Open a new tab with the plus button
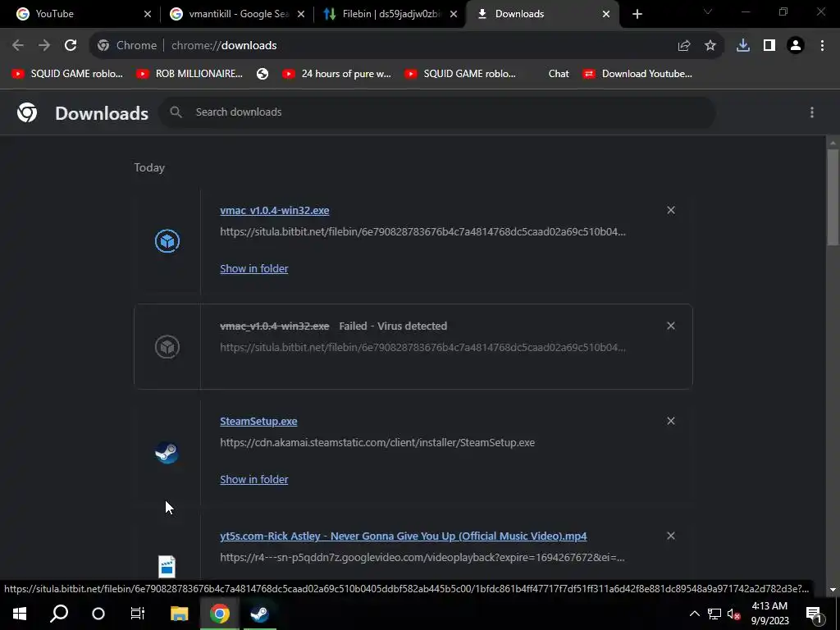The width and height of the screenshot is (840, 630). 637,14
